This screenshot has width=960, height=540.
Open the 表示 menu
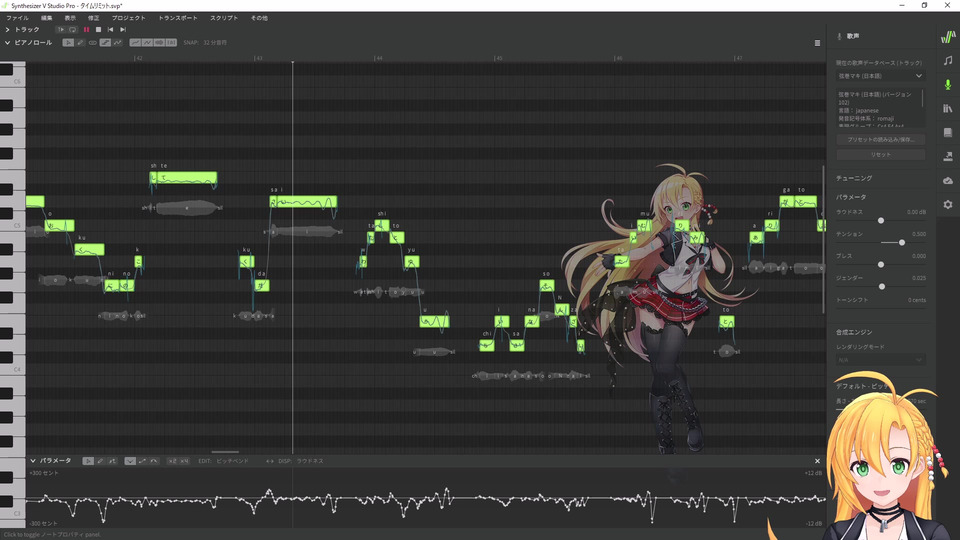[x=70, y=18]
